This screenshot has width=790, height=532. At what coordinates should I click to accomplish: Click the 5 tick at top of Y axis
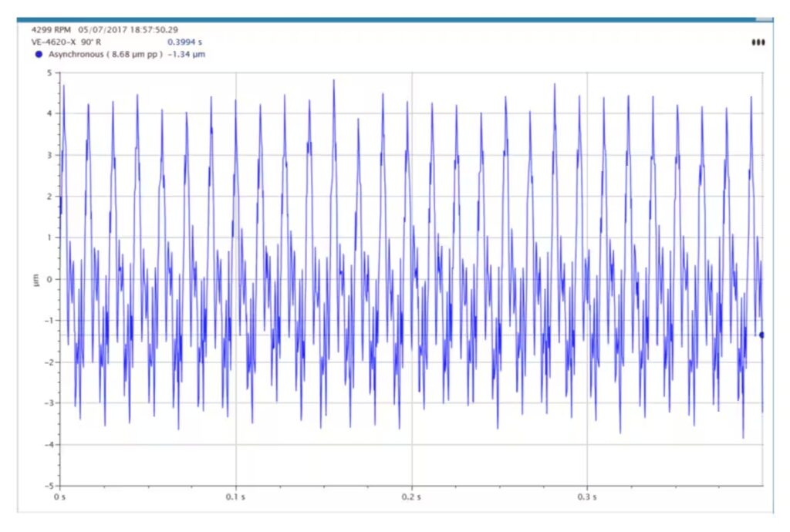point(49,73)
